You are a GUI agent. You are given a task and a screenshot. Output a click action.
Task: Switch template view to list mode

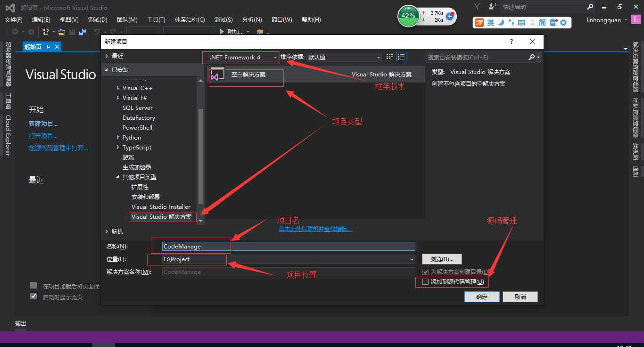click(x=401, y=57)
